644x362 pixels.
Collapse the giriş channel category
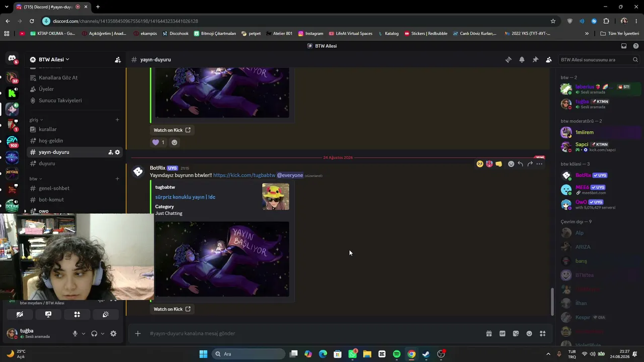coord(36,120)
